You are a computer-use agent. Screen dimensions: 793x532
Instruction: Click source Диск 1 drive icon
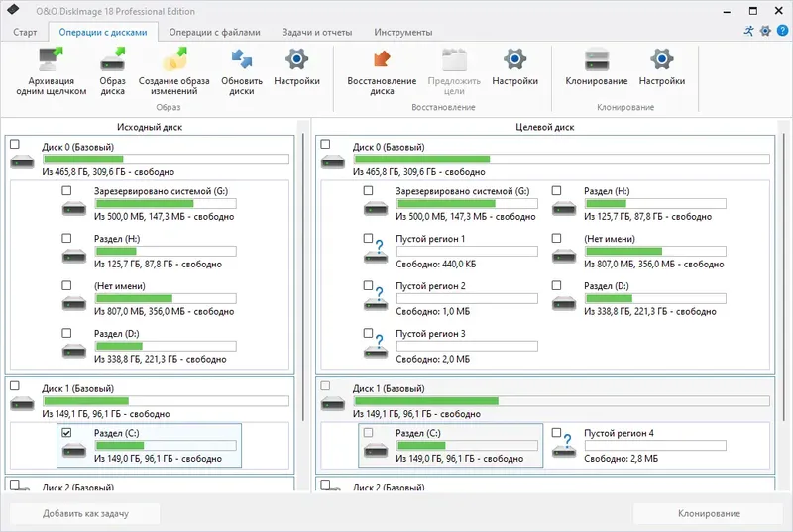point(22,404)
